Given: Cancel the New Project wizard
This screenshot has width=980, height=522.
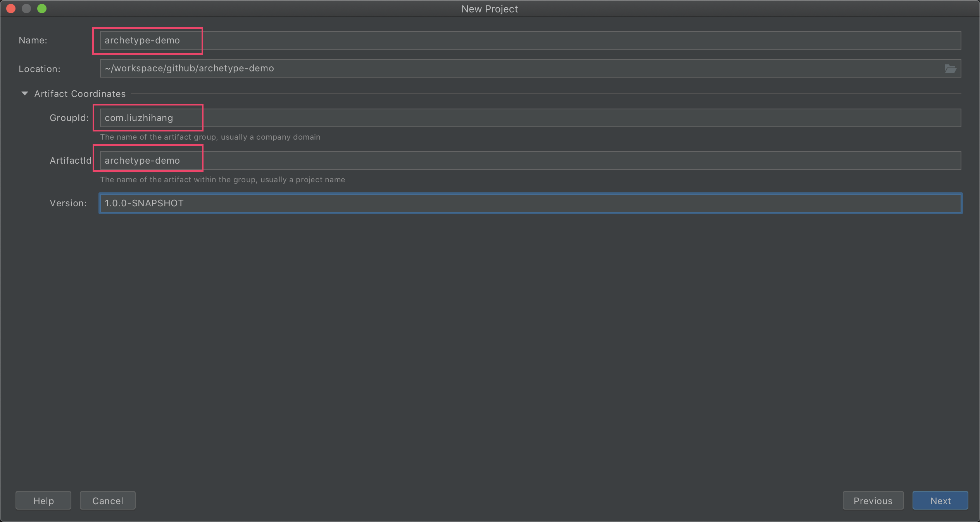Looking at the screenshot, I should (x=107, y=501).
